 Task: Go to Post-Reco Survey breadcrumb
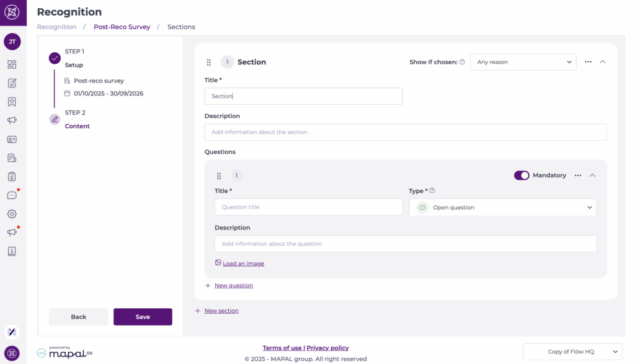pyautogui.click(x=122, y=27)
